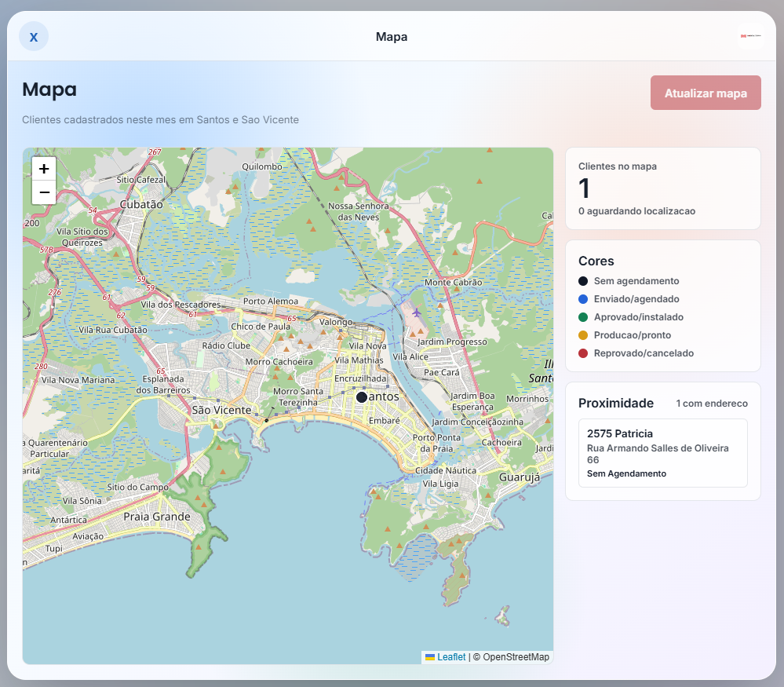Click the Reprovado/cancelado red color dot
Image resolution: width=784 pixels, height=687 pixels.
(x=583, y=353)
